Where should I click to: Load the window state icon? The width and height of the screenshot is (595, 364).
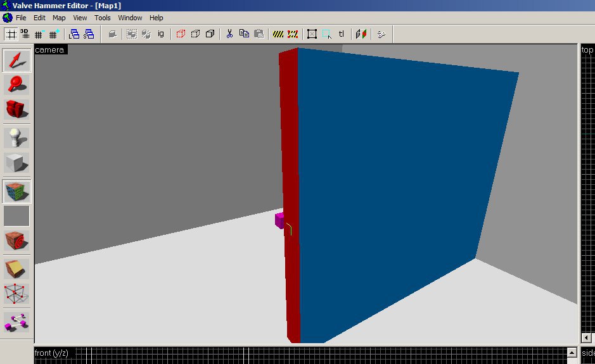(74, 34)
